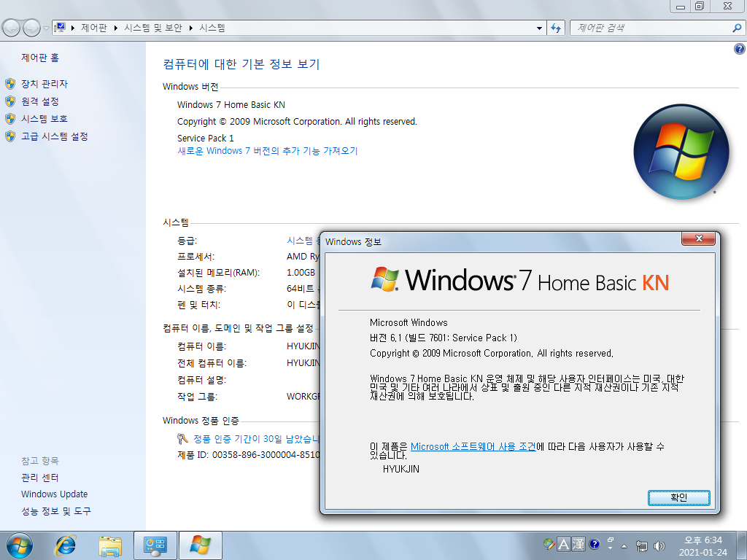The image size is (747, 560).
Task: Click the Back navigation arrow
Action: 12,28
